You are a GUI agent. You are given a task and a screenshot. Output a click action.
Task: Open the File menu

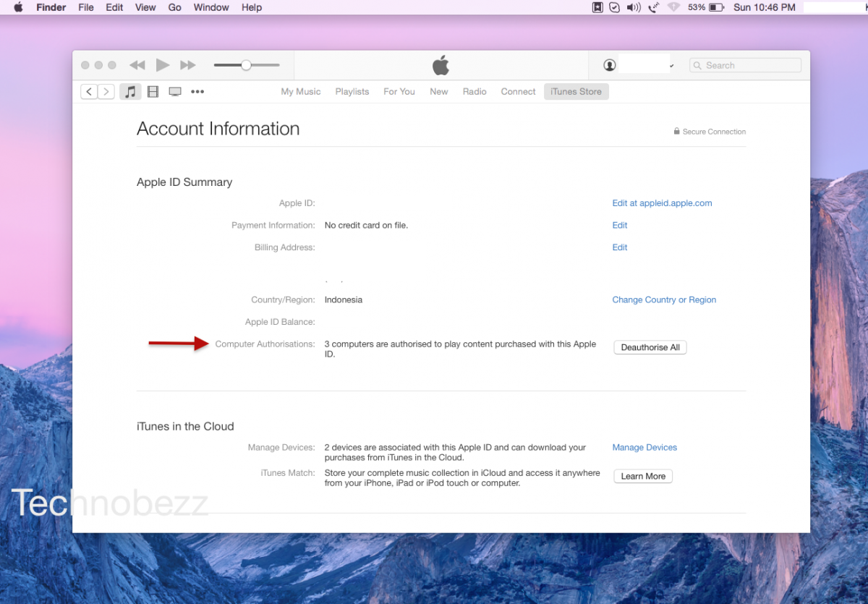(x=86, y=7)
